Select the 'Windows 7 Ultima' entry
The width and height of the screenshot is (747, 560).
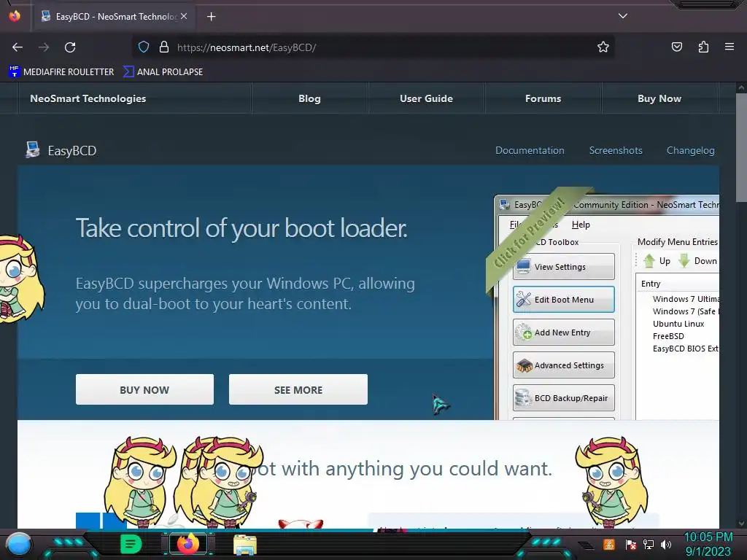[686, 299]
